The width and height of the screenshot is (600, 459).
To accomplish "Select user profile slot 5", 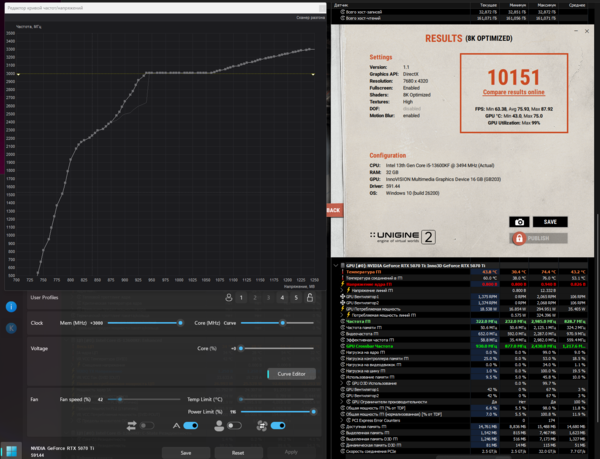I will point(296,297).
